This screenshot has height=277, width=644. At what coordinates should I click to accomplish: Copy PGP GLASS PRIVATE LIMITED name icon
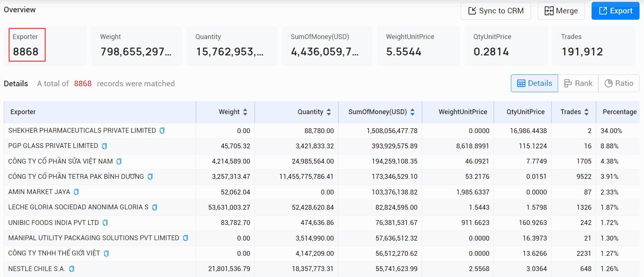click(104, 146)
